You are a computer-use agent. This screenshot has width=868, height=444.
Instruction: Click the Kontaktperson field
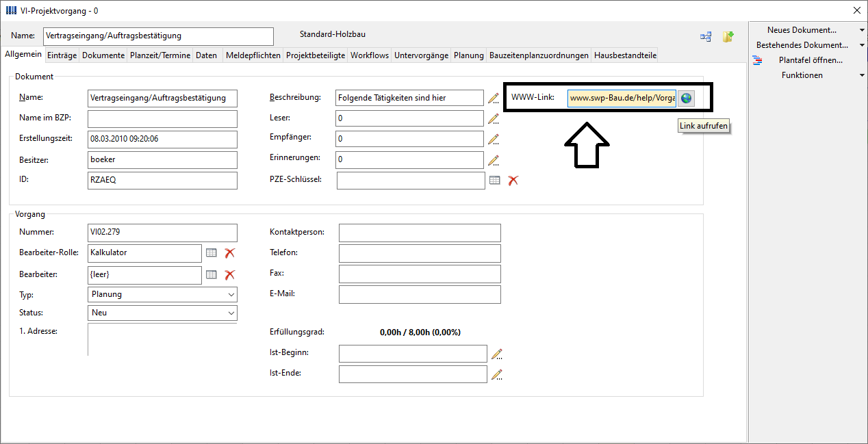pos(420,233)
